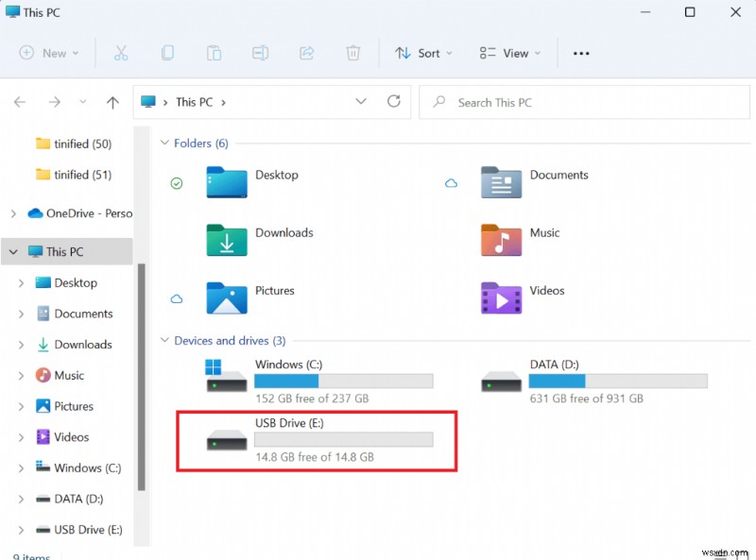Viewport: 756px width, 560px height.
Task: Open the View dropdown menu
Action: coord(510,53)
